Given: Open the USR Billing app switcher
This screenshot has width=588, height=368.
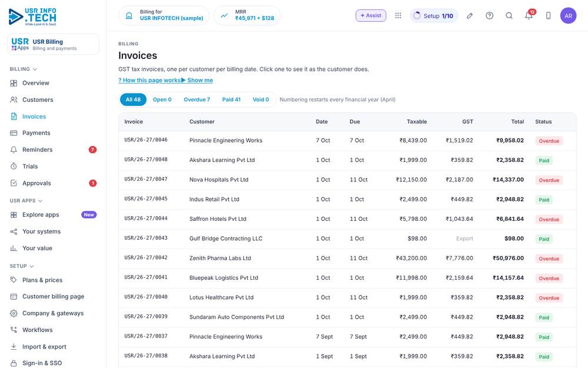Looking at the screenshot, I should (x=54, y=44).
